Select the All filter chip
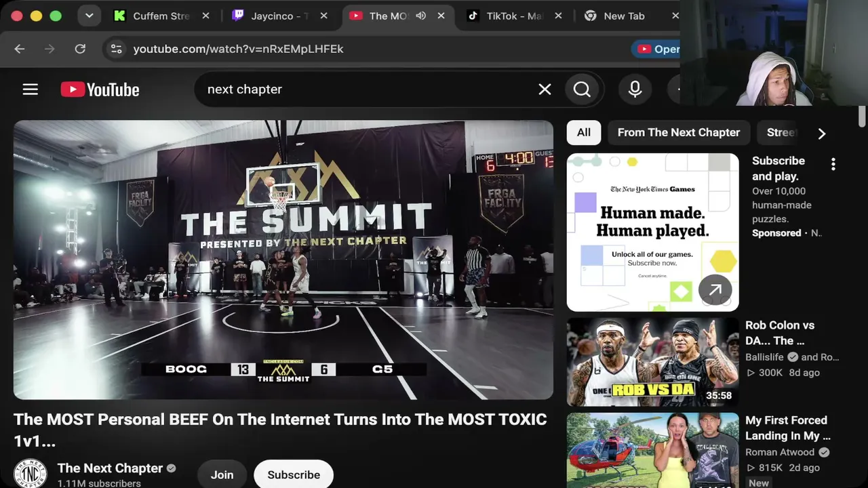The height and width of the screenshot is (488, 868). [x=584, y=133]
